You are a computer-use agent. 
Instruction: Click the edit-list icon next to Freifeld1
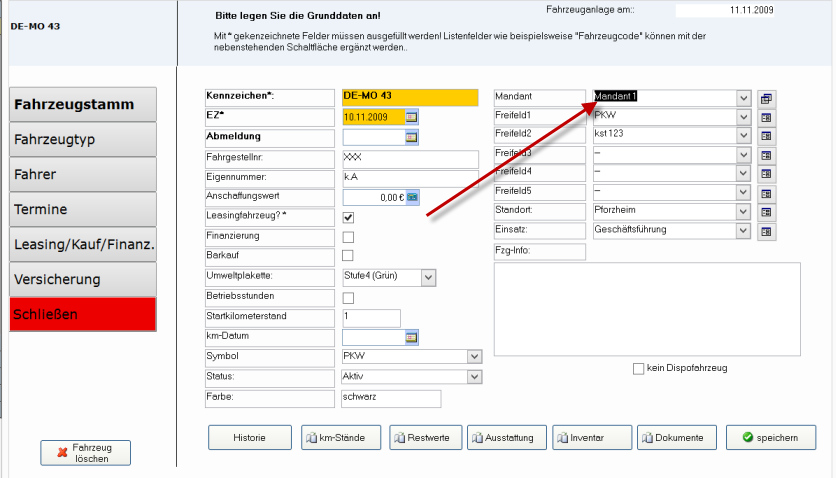point(766,118)
